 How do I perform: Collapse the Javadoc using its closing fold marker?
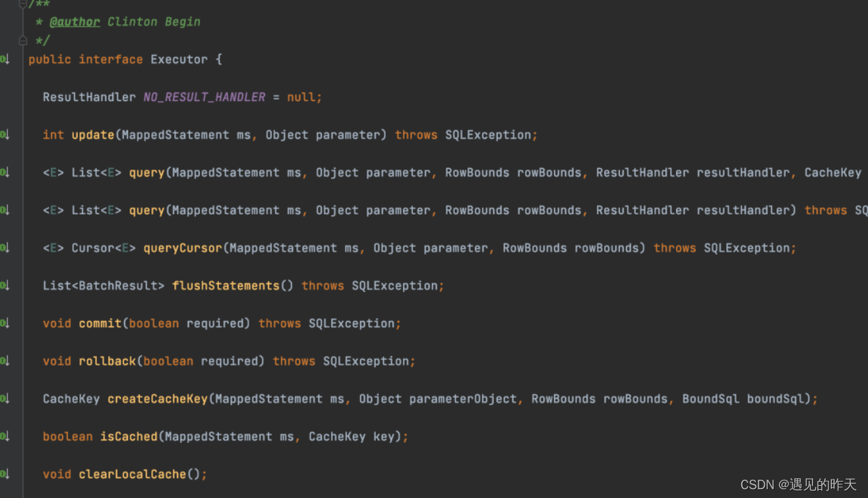(22, 41)
